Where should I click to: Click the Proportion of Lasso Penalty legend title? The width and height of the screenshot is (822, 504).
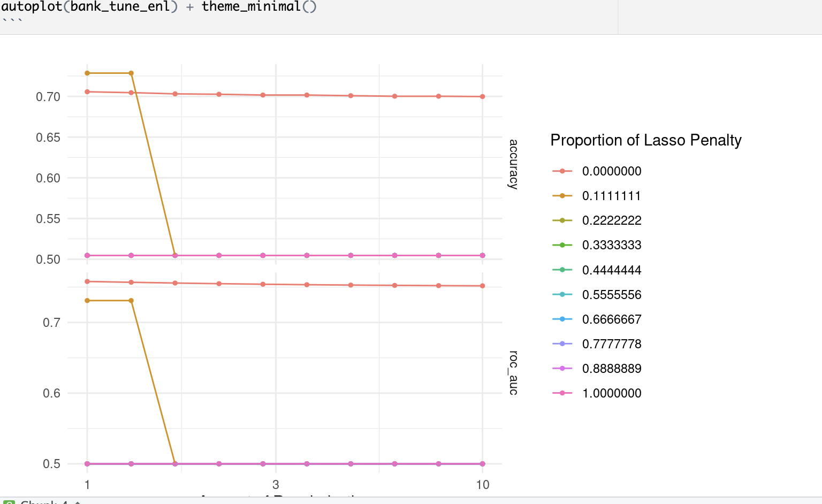click(x=646, y=140)
